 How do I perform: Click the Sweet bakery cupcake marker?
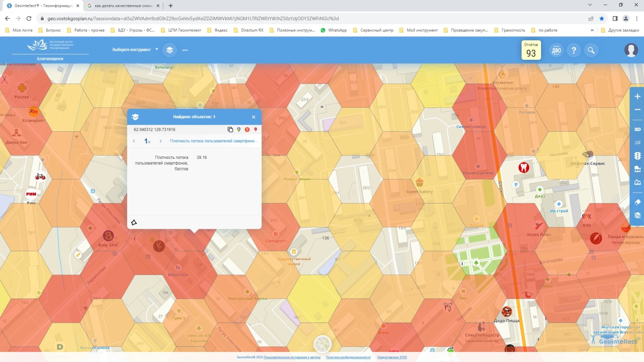pos(419,182)
